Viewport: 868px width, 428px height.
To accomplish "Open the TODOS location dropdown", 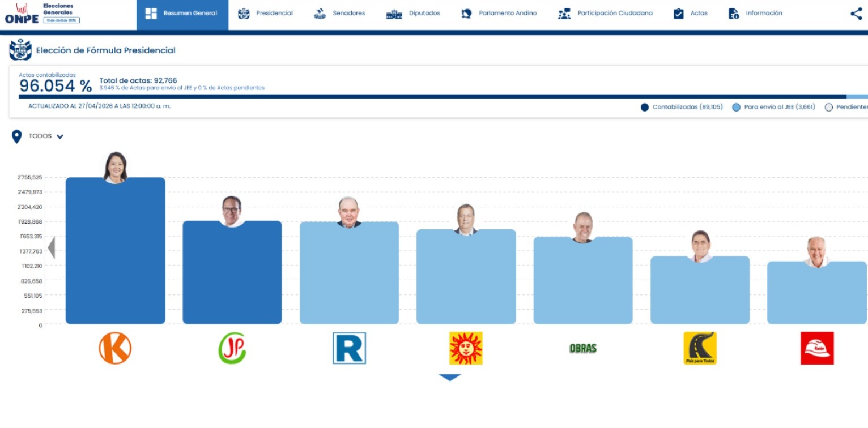I will pos(38,136).
